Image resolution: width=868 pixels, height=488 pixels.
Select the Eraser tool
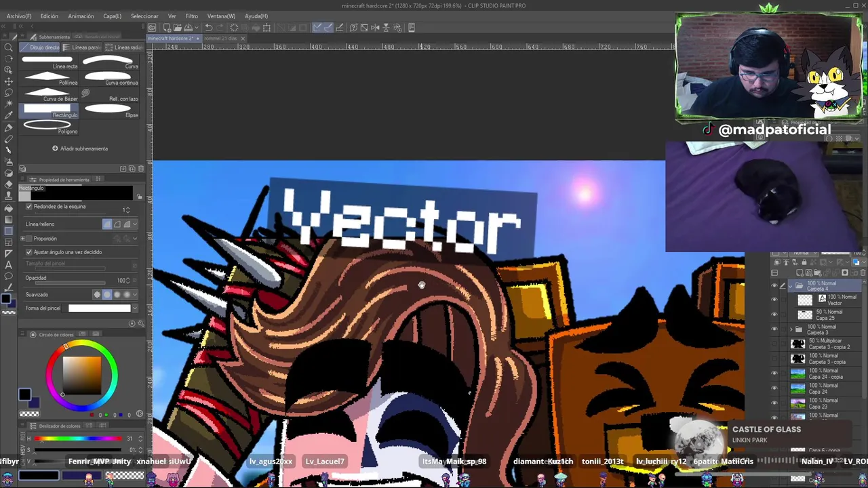coord(8,185)
